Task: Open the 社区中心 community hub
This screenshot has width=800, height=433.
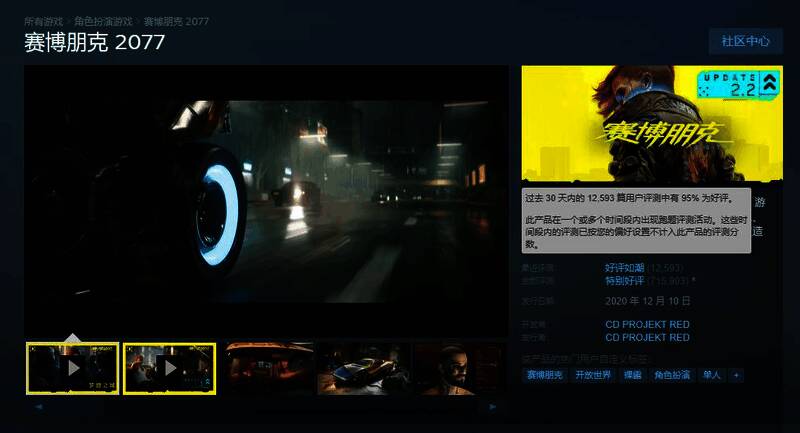Action: (745, 41)
